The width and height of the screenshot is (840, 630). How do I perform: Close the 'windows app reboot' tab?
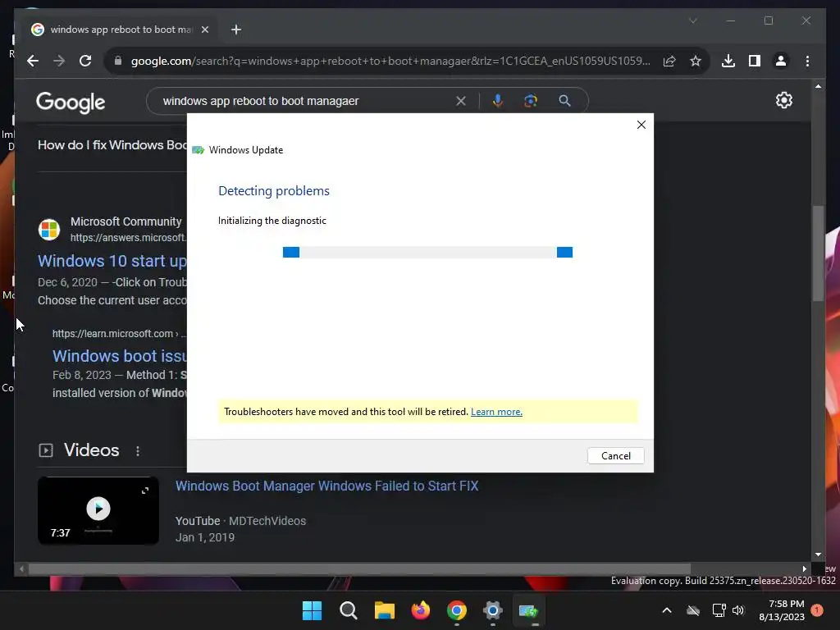[204, 30]
